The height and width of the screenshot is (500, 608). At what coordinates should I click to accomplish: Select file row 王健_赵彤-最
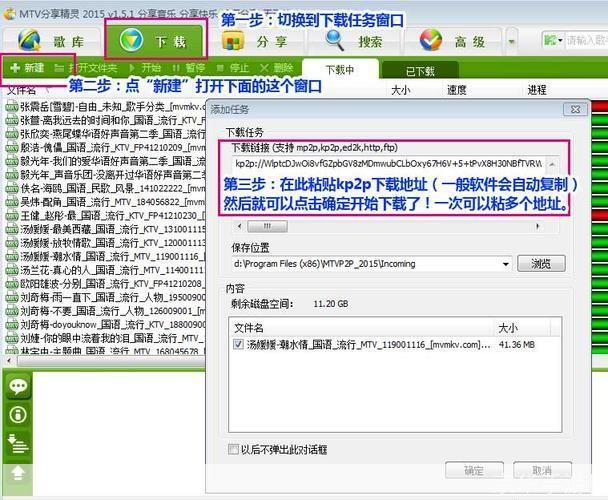click(x=105, y=215)
